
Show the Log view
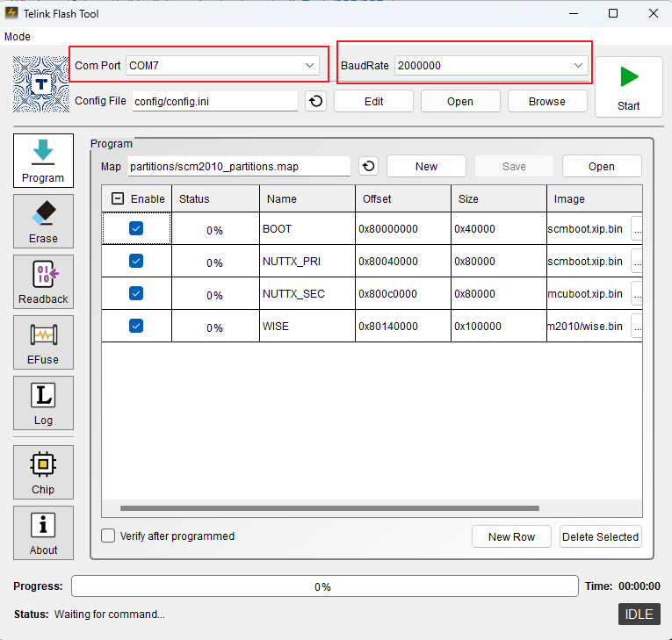click(x=43, y=403)
